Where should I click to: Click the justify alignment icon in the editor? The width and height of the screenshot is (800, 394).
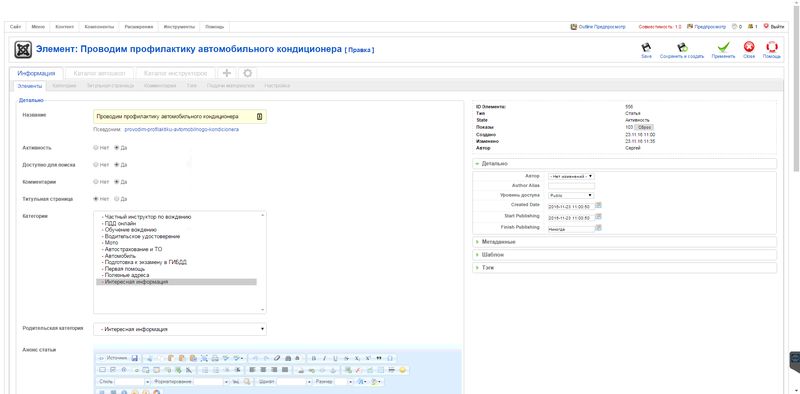click(285, 370)
